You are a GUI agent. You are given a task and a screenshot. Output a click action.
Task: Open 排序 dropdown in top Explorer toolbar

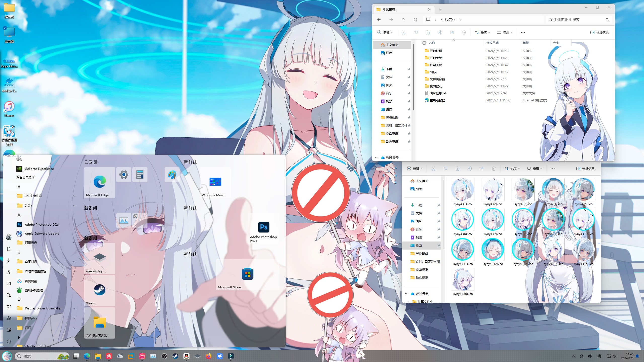482,32
